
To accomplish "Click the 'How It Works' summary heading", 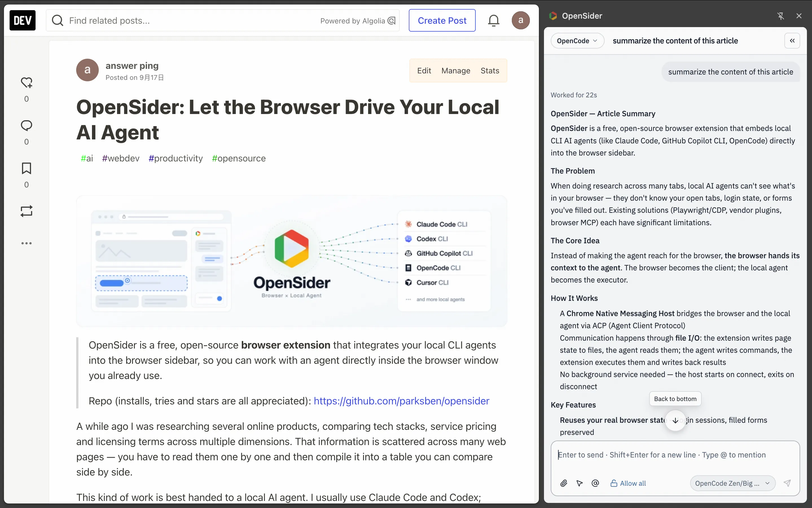I will (x=574, y=298).
